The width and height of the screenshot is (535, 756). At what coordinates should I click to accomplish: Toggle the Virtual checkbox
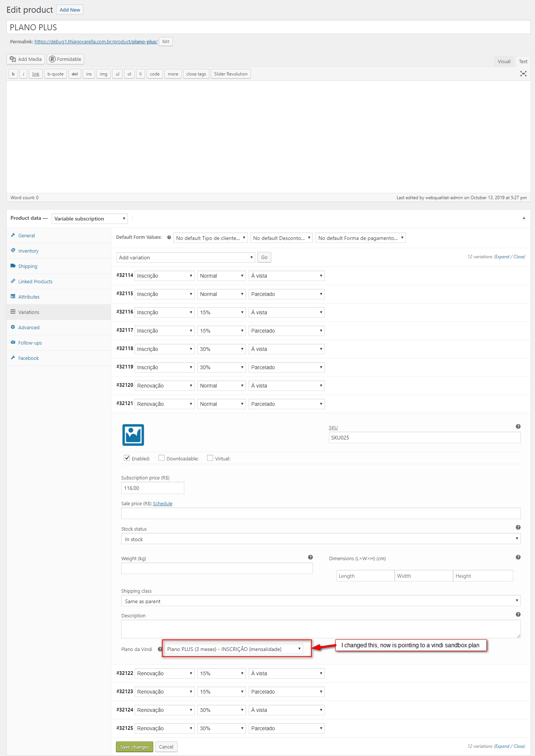(x=210, y=458)
